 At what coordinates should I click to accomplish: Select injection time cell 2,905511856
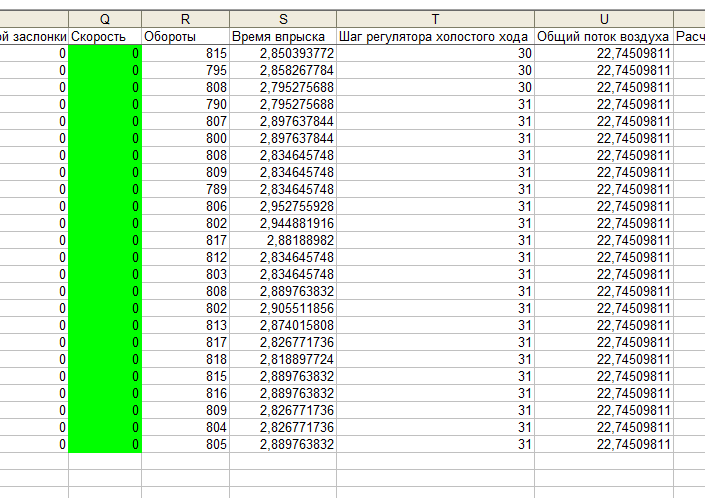point(283,308)
